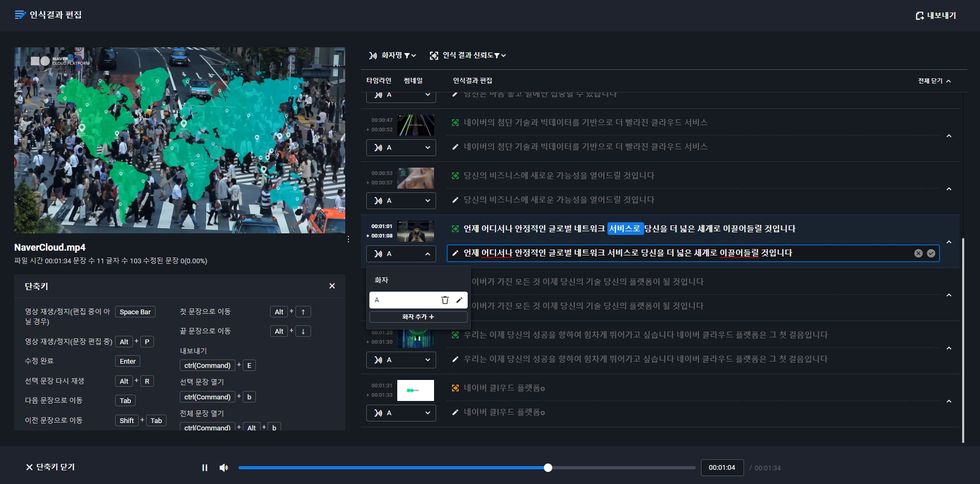The width and height of the screenshot is (980, 484).
Task: Open the 인식 결과 신뢰도 filter dropdown
Action: point(468,55)
